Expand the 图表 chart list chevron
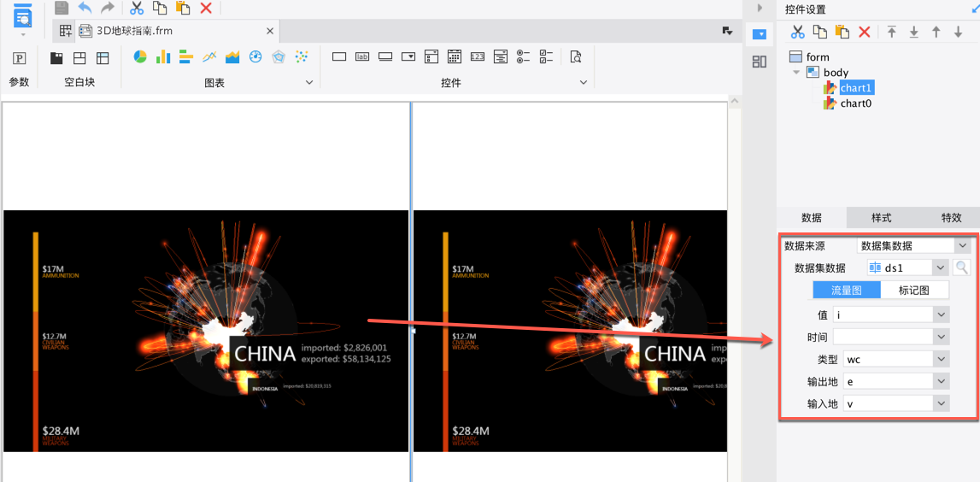 [x=309, y=83]
